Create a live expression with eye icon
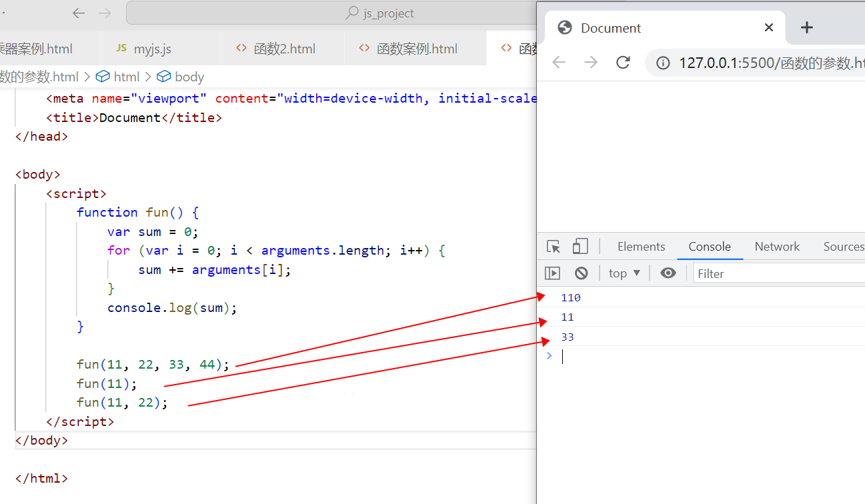 tap(668, 273)
